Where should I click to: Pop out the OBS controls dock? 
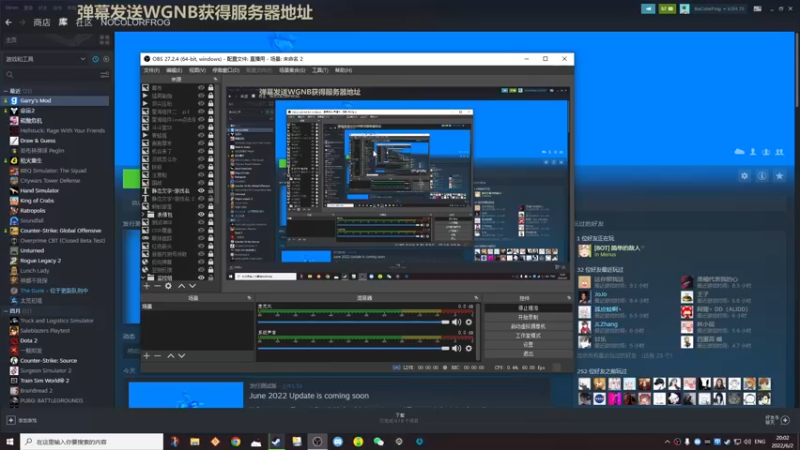tap(569, 298)
